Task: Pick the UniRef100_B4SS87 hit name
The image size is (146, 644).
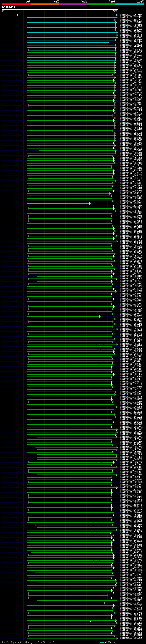Action: 131,319
